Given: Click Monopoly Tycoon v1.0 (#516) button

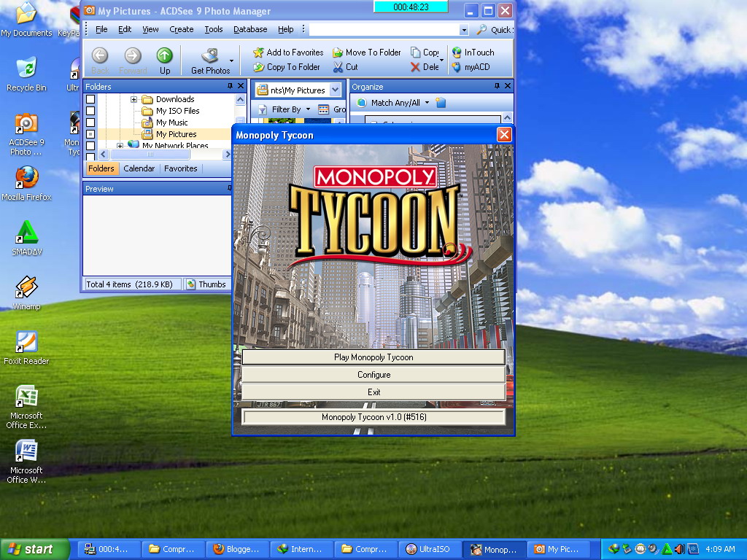Looking at the screenshot, I should tap(373, 417).
